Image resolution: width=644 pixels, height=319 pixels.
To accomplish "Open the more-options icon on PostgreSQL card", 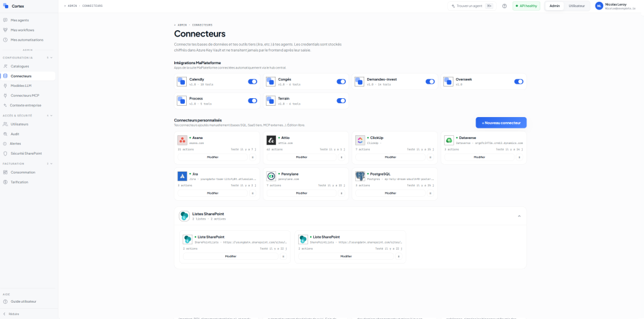I will pos(430,193).
